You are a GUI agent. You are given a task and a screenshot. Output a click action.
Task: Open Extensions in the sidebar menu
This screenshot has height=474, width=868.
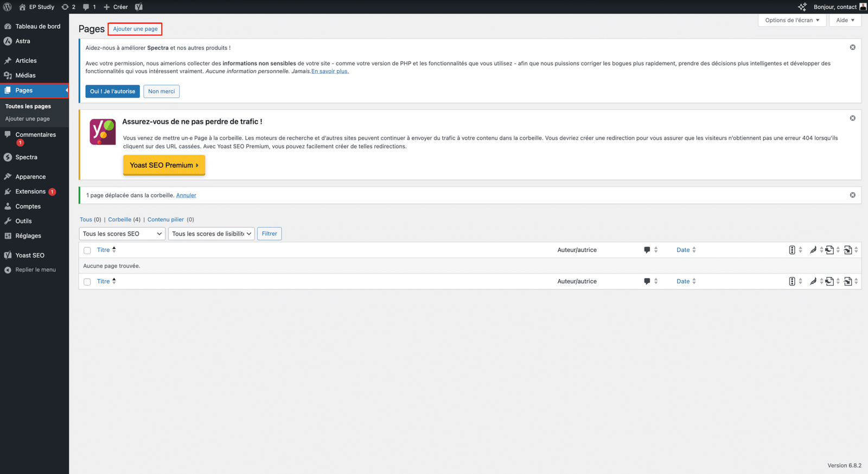30,192
